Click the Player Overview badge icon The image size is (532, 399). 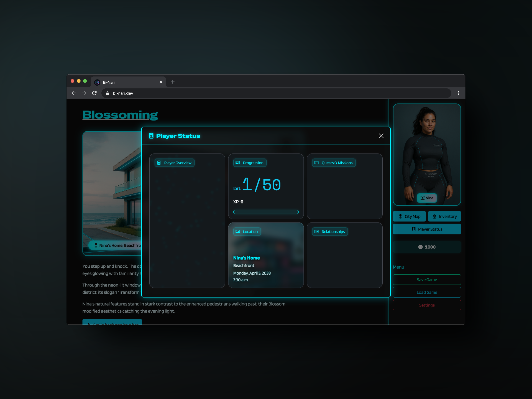159,163
